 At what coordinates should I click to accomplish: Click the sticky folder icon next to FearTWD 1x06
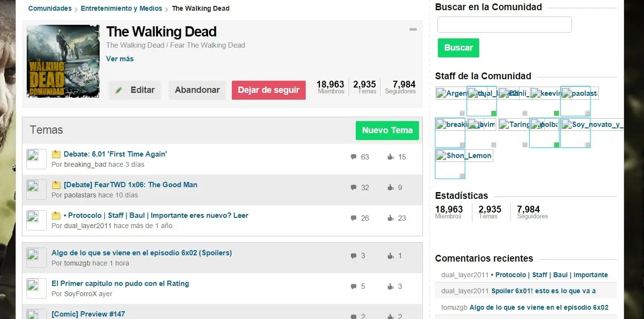coord(56,185)
